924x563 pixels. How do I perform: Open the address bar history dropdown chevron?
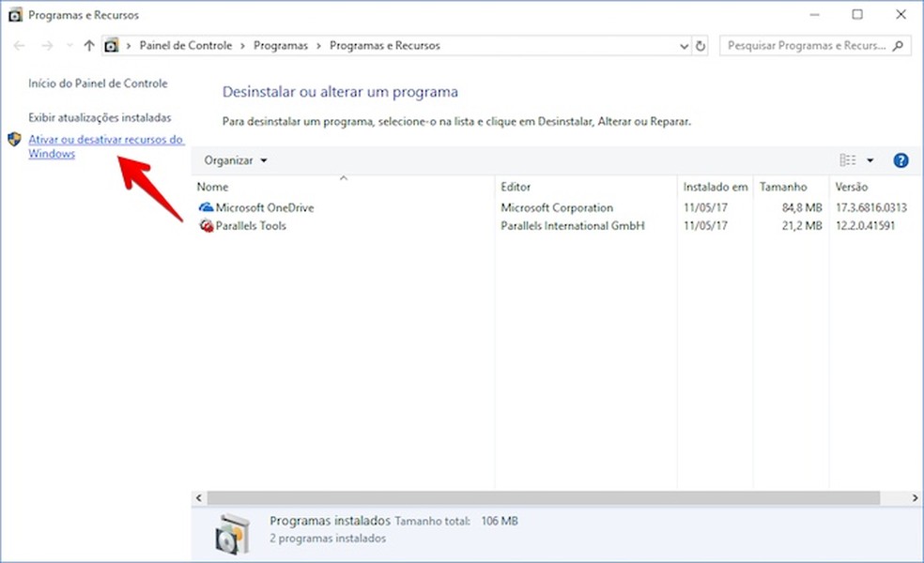683,44
